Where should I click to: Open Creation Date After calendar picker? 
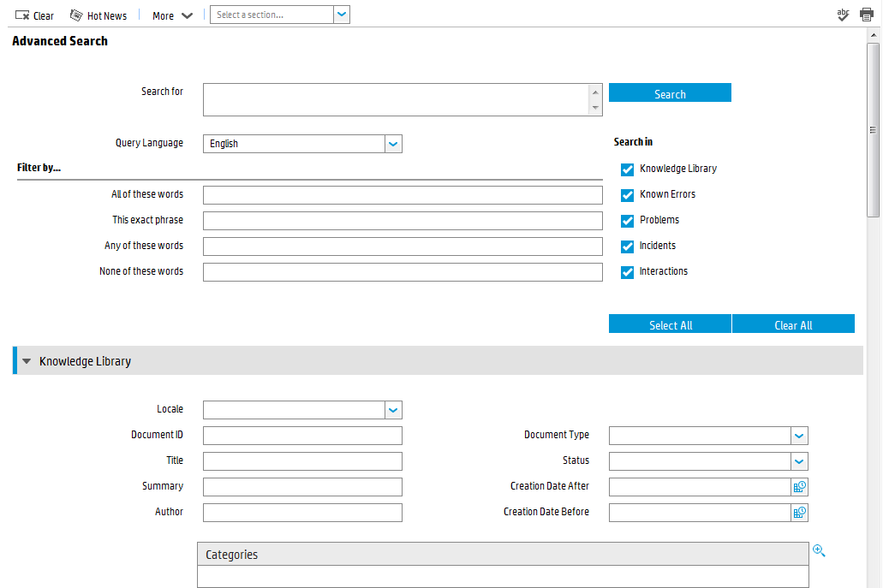[800, 486]
